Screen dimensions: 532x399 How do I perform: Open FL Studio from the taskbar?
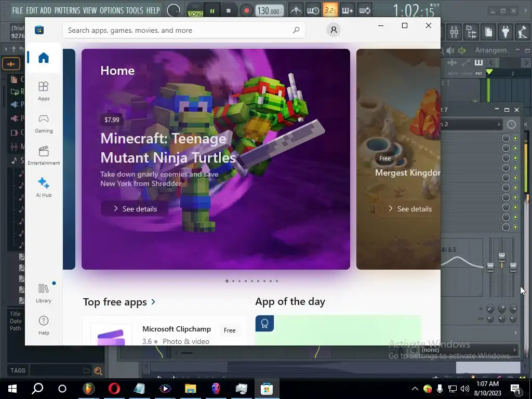click(88, 389)
